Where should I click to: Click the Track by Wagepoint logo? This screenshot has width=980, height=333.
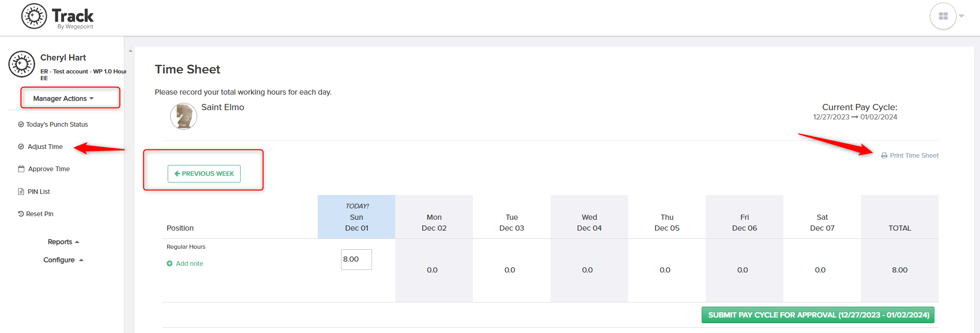[57, 17]
